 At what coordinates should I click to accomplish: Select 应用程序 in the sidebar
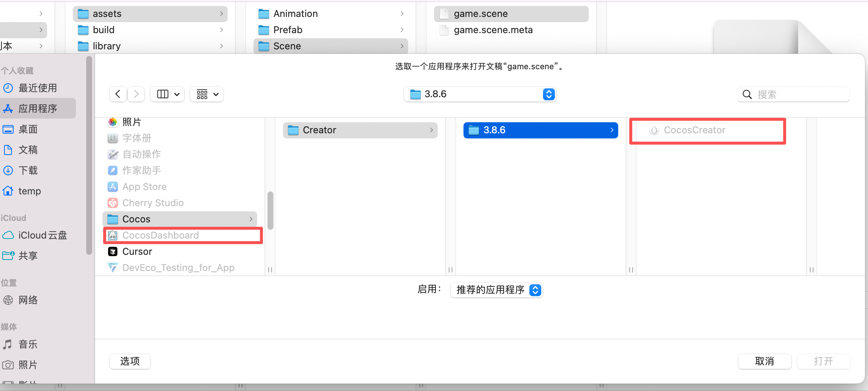(38, 108)
